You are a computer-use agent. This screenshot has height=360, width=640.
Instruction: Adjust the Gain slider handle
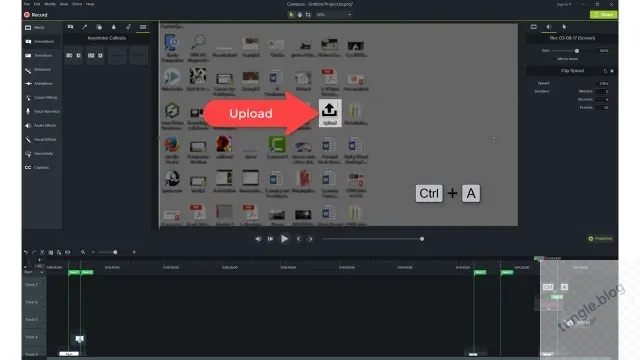(577, 51)
